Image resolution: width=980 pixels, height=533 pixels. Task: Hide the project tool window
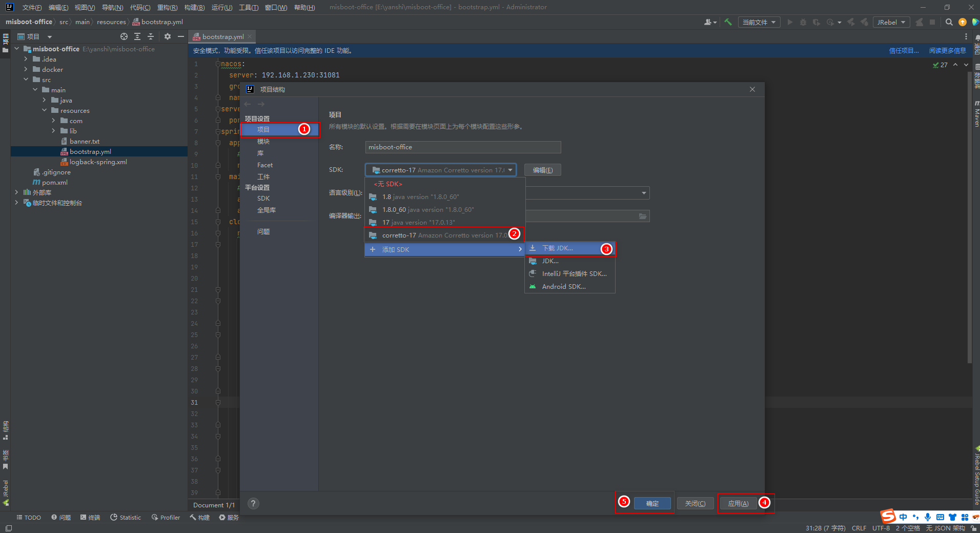181,36
